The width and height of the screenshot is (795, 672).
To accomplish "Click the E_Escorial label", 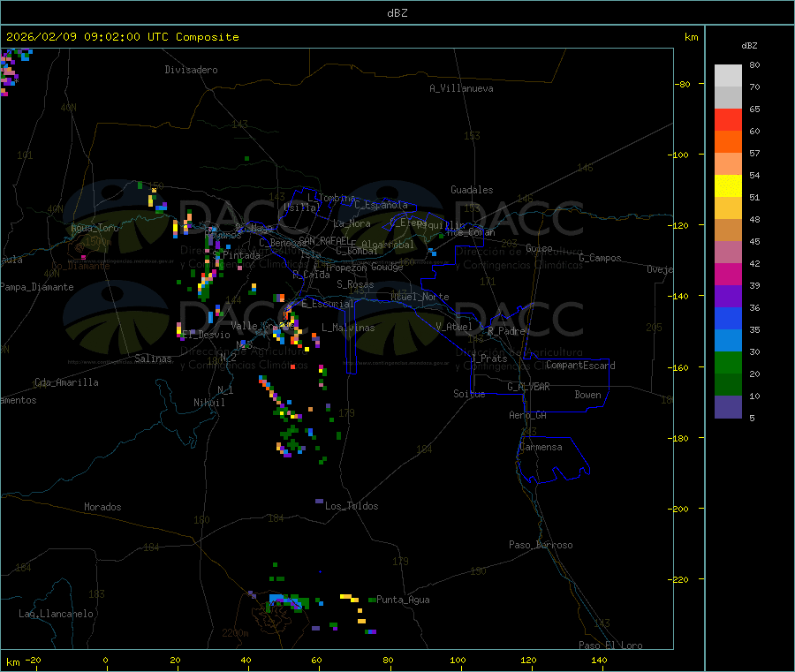I will (328, 304).
